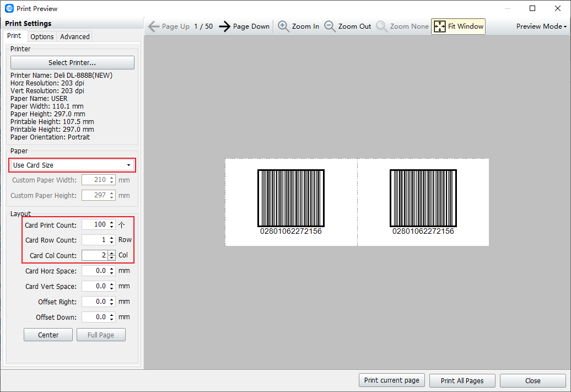Click the Close button at bottom
Screen dimensions: 571x392
pos(533,381)
